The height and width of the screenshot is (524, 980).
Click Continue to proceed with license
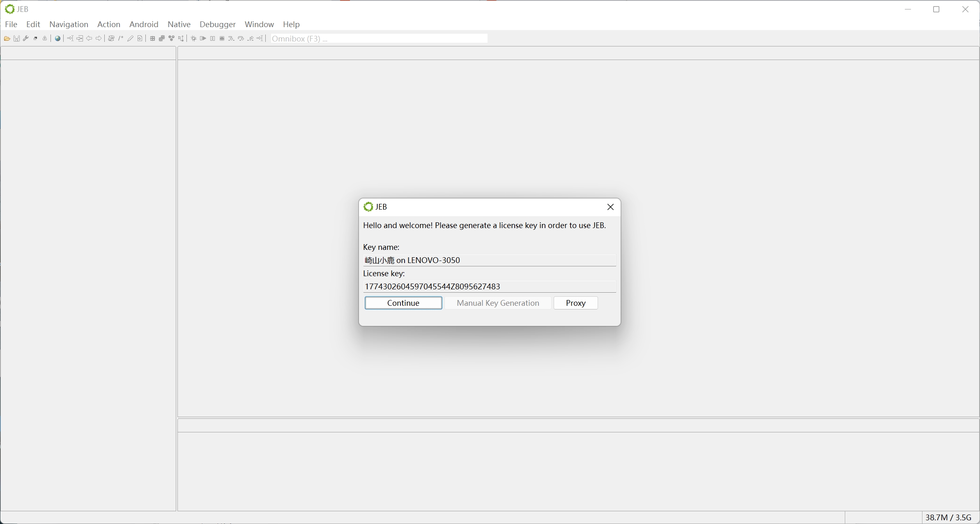point(403,302)
